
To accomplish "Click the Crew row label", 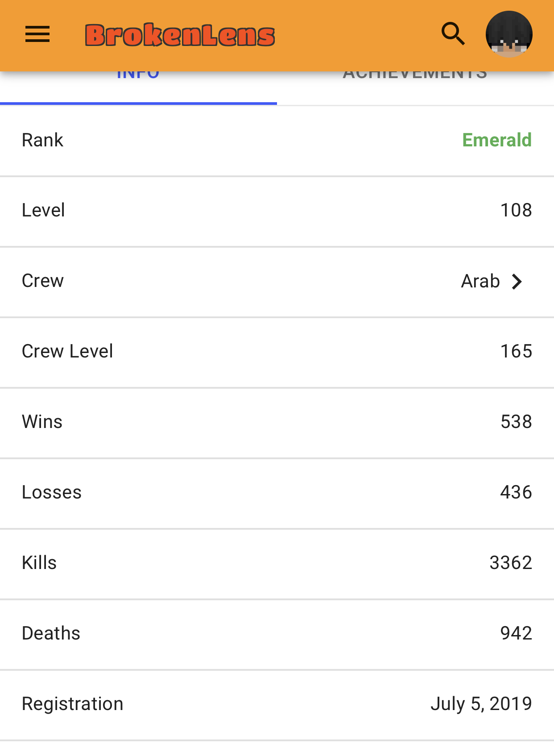I will click(43, 281).
